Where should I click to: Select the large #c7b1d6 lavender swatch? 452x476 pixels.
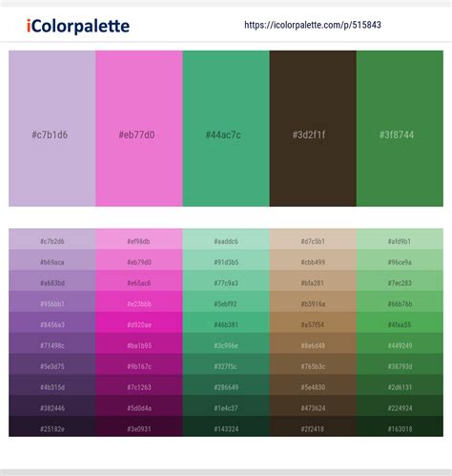tap(52, 129)
